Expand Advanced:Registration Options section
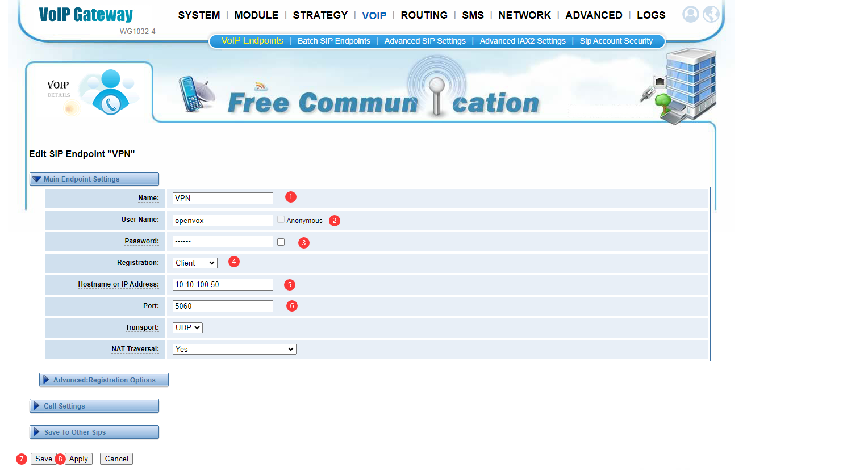 tap(104, 380)
